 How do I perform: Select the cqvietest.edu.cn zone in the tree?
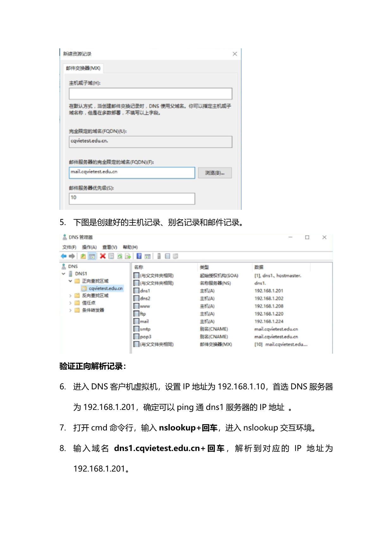coord(105,289)
